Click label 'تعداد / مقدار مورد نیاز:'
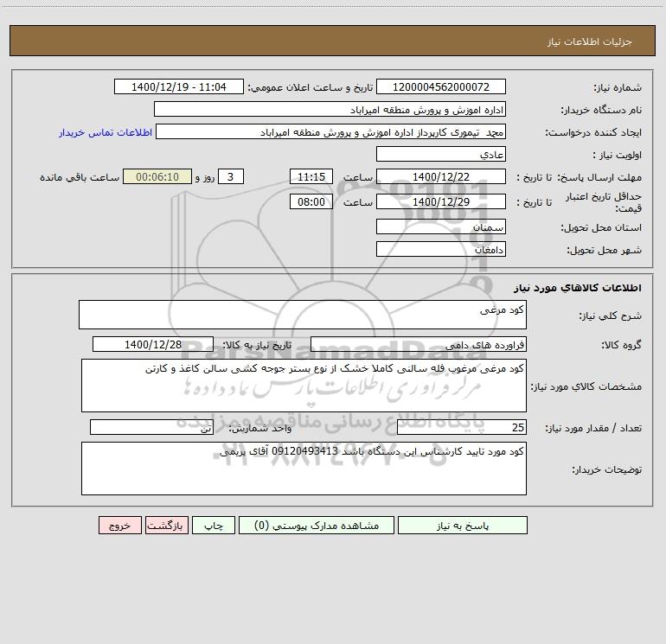The height and width of the screenshot is (644, 666). (x=593, y=428)
